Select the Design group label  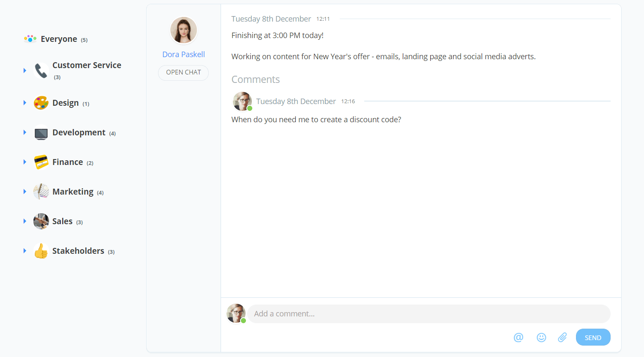click(x=65, y=103)
